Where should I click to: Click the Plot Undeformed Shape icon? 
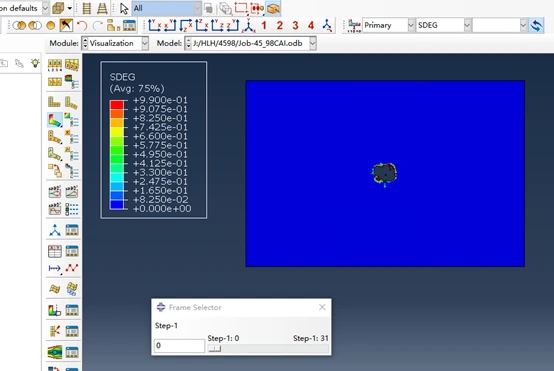pyautogui.click(x=54, y=102)
